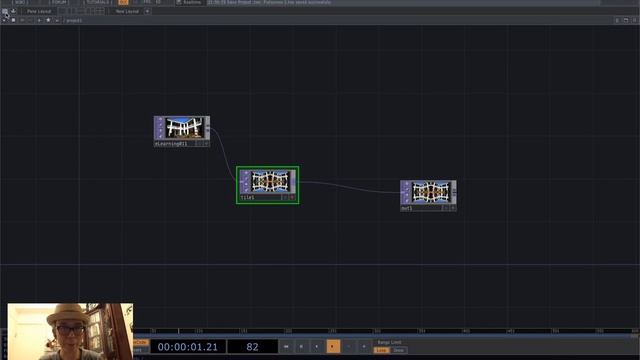Navigate back in network path bar

(x=22, y=20)
